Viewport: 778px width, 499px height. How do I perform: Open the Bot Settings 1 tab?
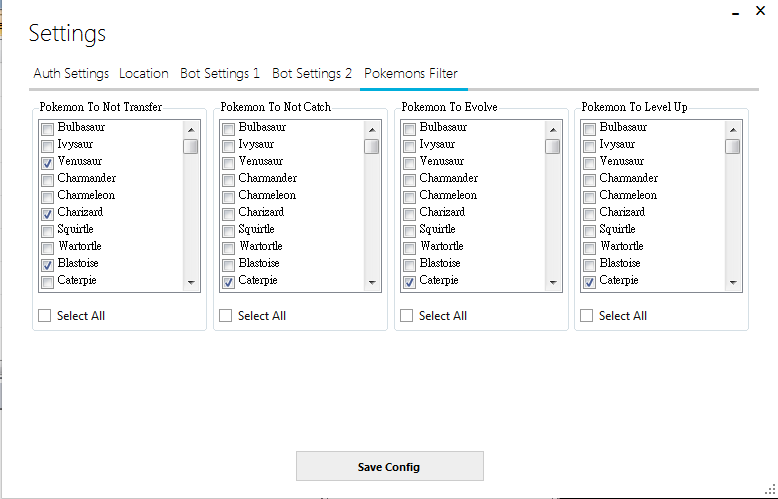pyautogui.click(x=220, y=73)
